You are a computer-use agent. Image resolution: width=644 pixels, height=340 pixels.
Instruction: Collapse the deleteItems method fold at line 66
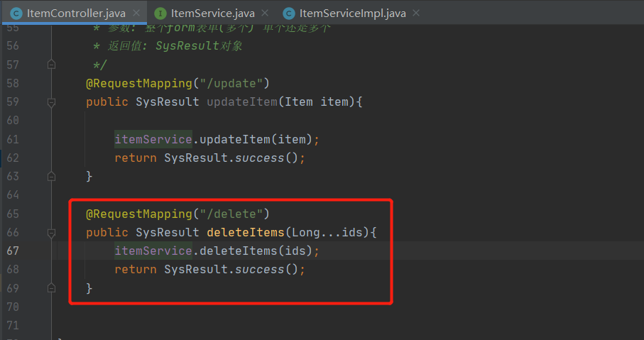(x=51, y=234)
